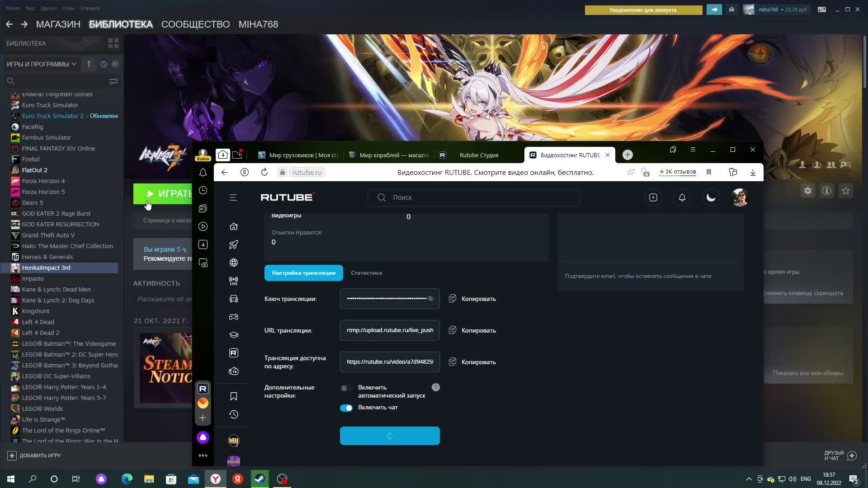Viewport: 868px width, 488px height.
Task: Open the games controller sidebar category
Action: (234, 317)
